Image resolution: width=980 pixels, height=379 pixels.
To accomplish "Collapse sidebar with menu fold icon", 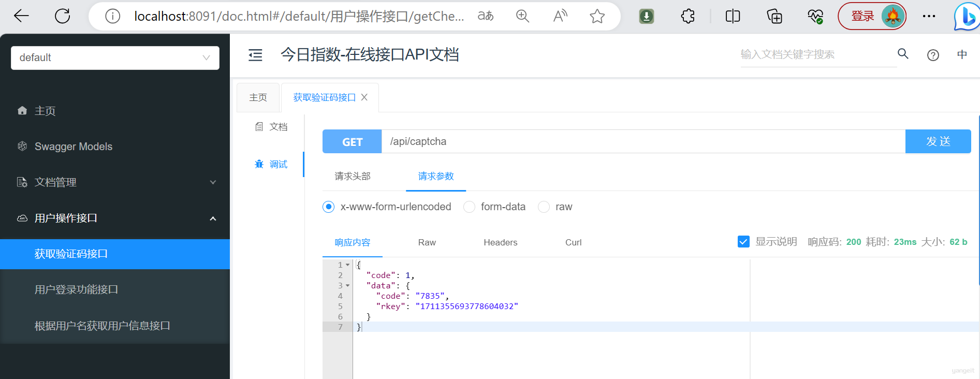I will pos(255,55).
